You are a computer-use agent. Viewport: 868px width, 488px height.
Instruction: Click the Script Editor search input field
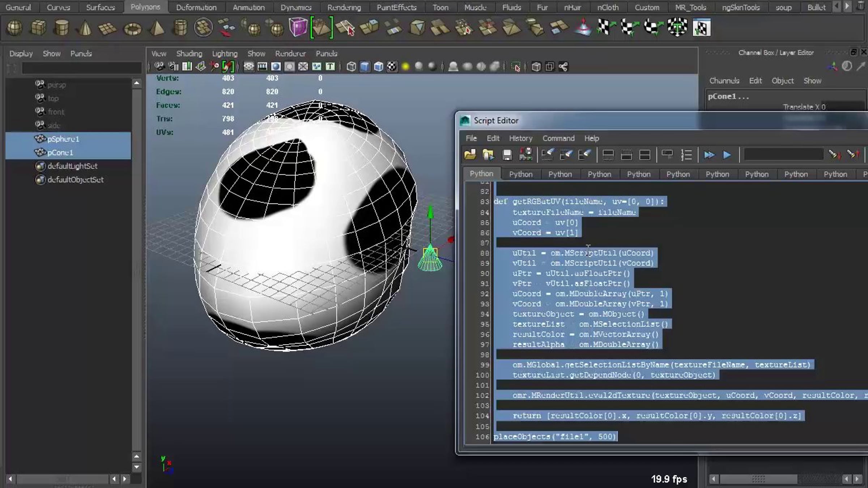[x=783, y=155]
